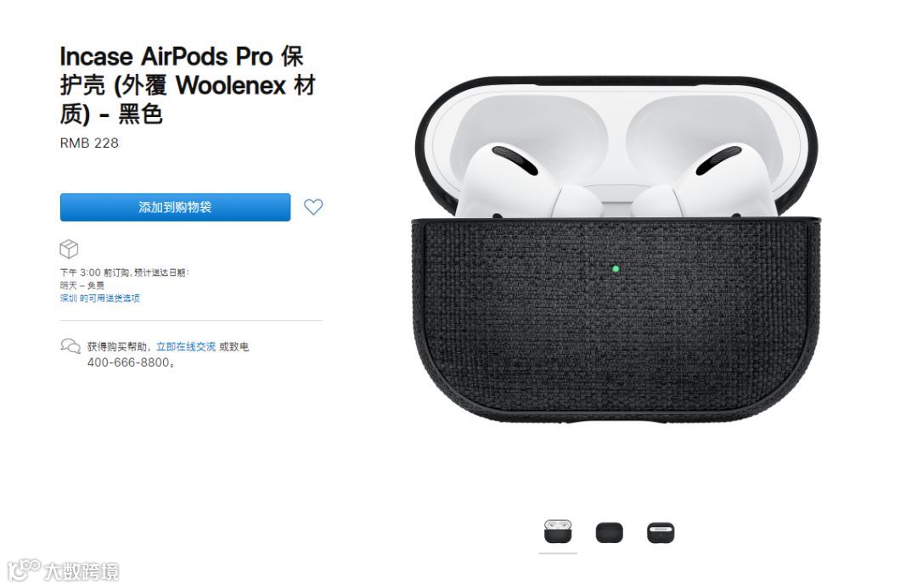
Task: Select the open-case first thumbnail
Action: tap(558, 532)
